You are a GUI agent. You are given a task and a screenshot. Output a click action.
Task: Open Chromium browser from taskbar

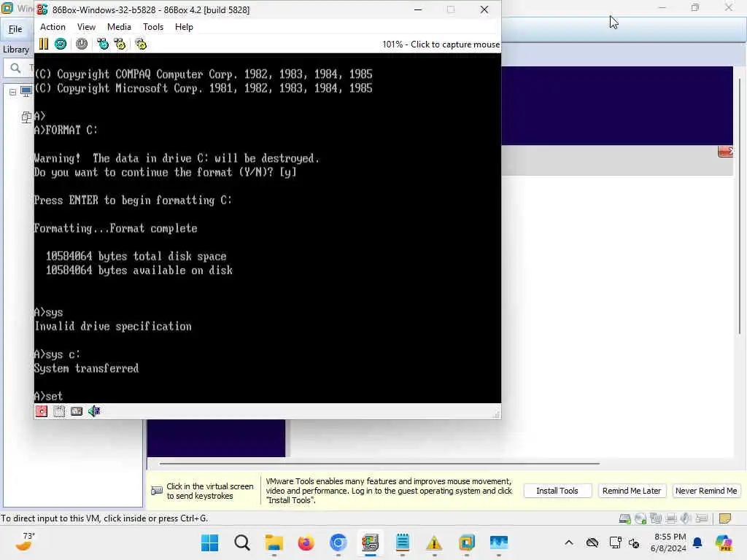click(x=338, y=542)
